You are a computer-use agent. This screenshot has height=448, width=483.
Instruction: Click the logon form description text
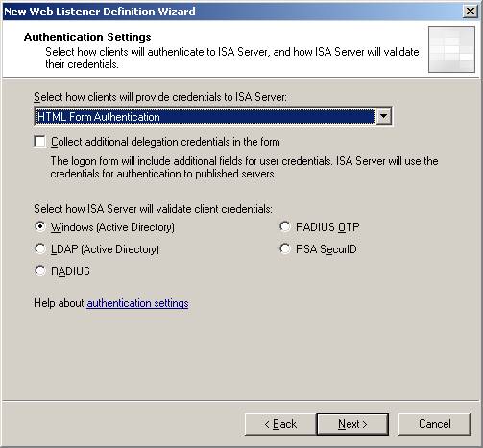[244, 167]
